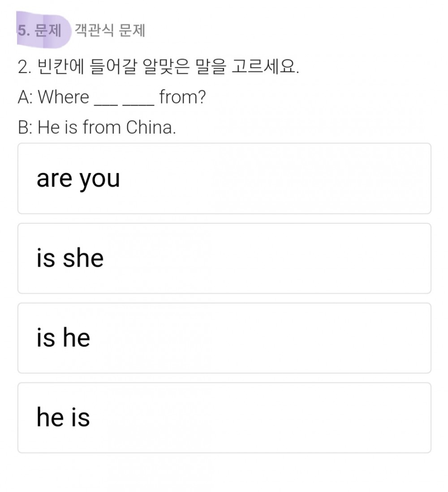This screenshot has height=492, width=448.
Task: Click the word "China" in line B
Action: (x=151, y=128)
